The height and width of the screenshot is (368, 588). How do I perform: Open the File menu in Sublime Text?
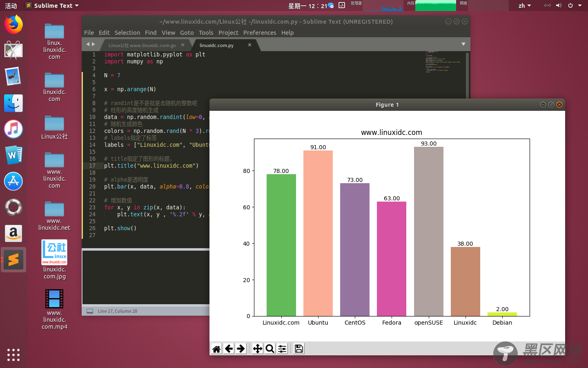tap(89, 33)
